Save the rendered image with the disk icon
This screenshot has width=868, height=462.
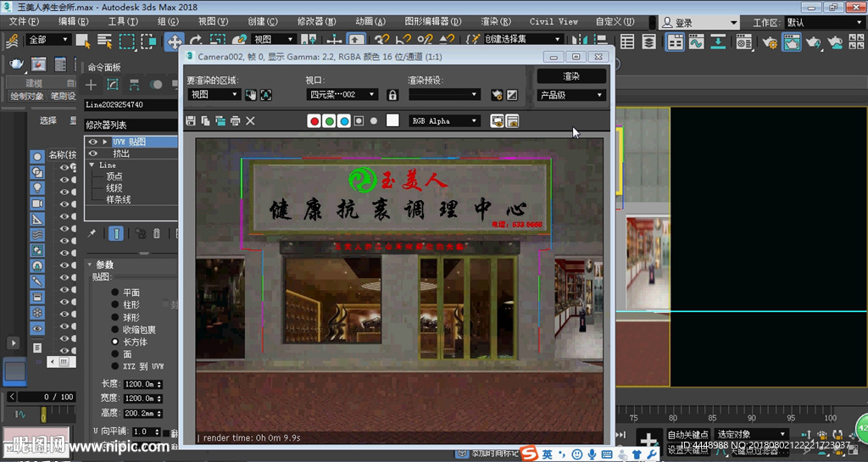[x=190, y=121]
